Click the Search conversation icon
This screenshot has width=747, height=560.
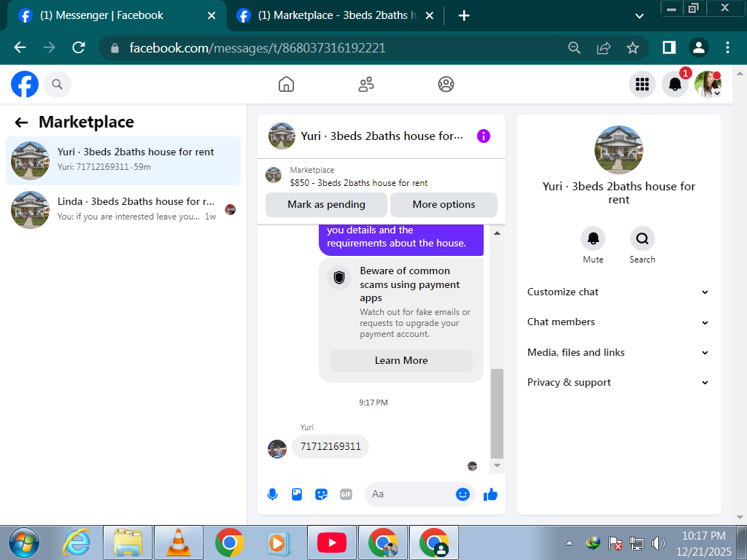pyautogui.click(x=642, y=238)
